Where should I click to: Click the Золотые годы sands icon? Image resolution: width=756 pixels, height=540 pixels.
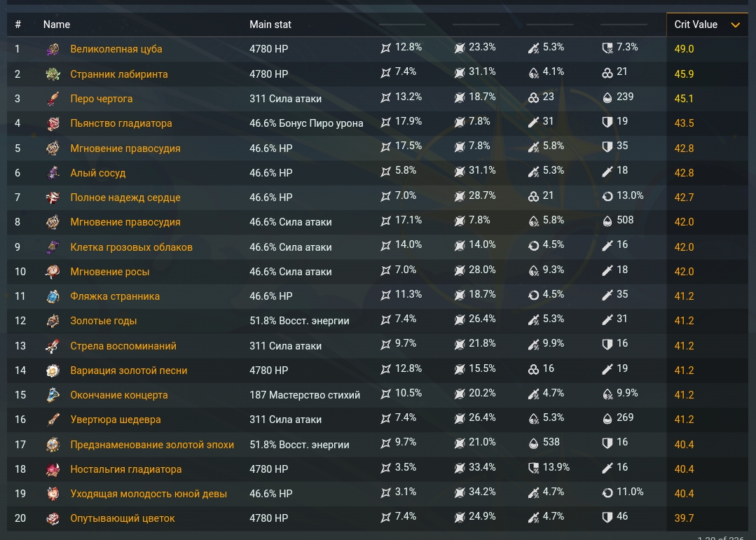(53, 321)
